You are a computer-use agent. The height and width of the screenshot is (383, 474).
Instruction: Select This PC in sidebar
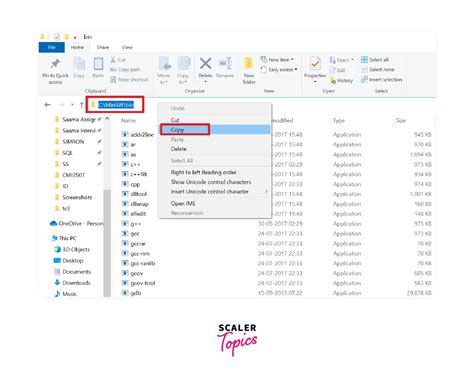[x=64, y=238]
